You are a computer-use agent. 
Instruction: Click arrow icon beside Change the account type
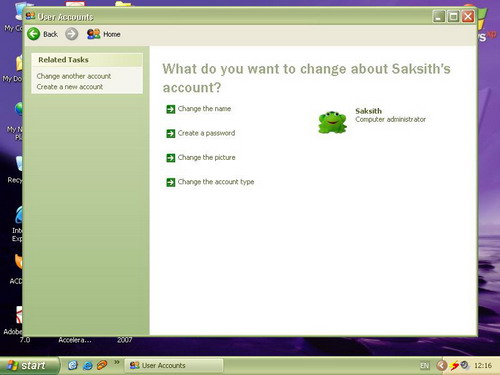(x=171, y=182)
